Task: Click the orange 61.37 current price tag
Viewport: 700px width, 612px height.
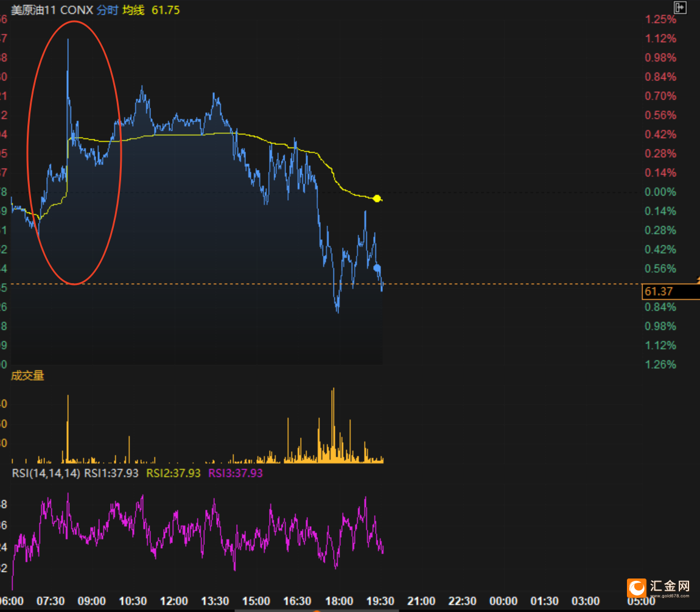Action: coord(670,292)
